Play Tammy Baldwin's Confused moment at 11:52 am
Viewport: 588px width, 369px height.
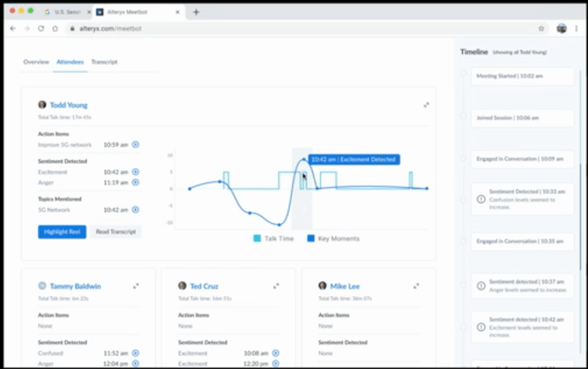coord(135,353)
